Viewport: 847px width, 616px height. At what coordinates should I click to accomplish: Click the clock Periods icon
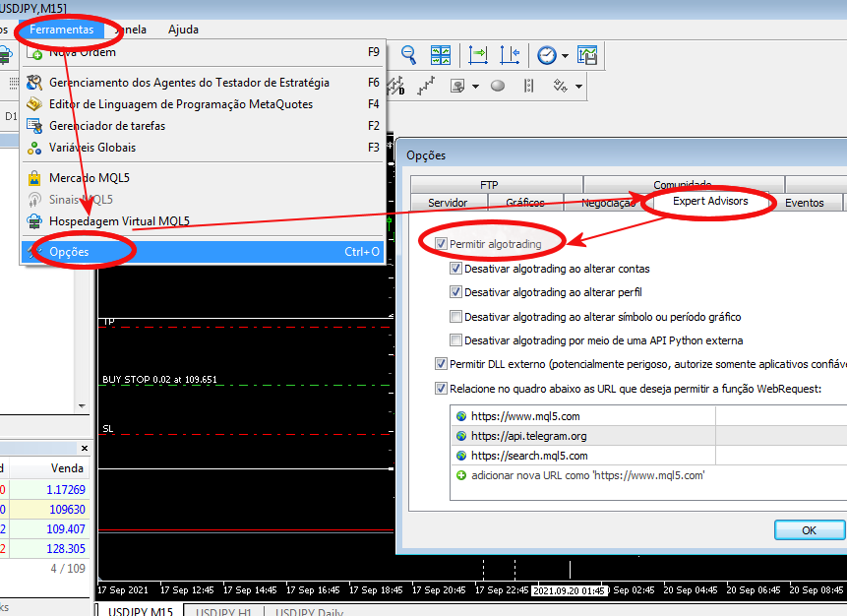click(547, 55)
